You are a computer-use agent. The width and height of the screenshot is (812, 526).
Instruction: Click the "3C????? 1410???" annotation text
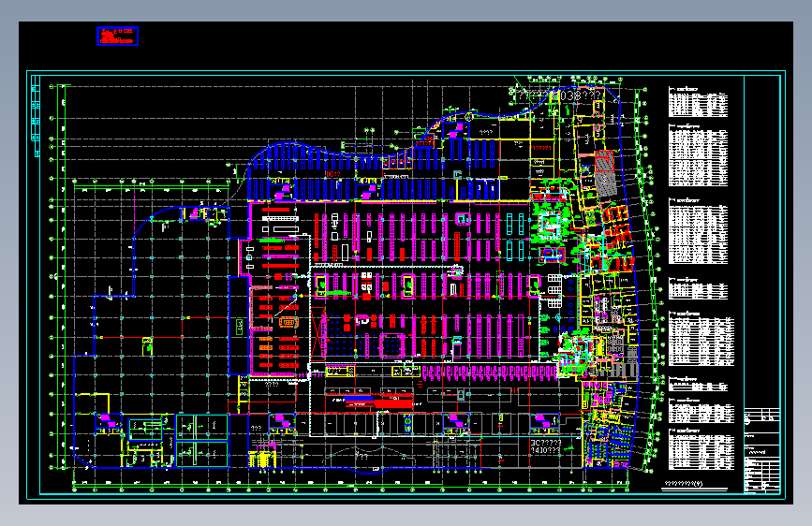pos(546,446)
